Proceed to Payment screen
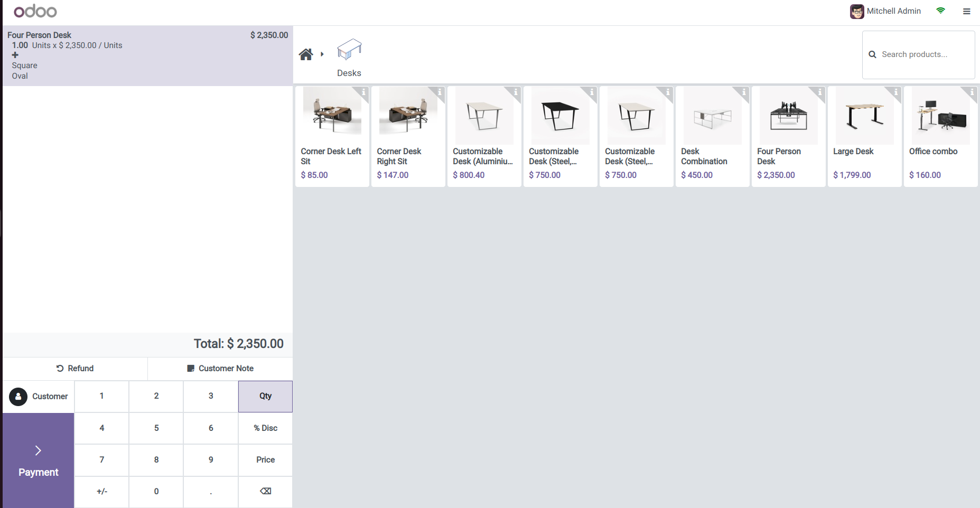 [x=38, y=460]
